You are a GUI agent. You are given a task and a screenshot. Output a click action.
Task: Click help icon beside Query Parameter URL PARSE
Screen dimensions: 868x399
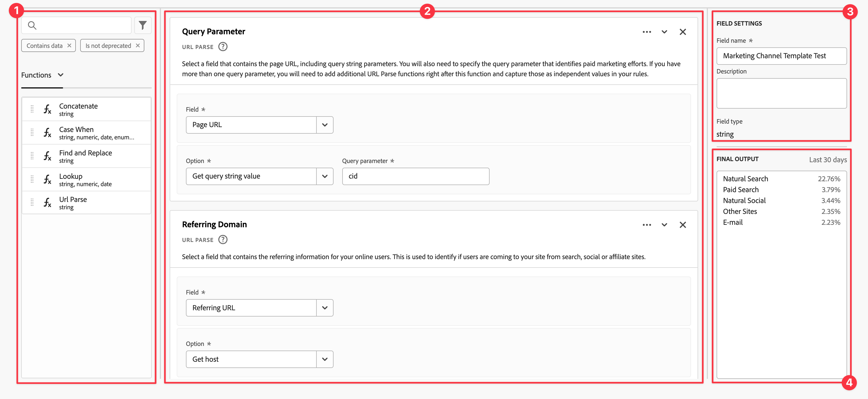tap(223, 47)
